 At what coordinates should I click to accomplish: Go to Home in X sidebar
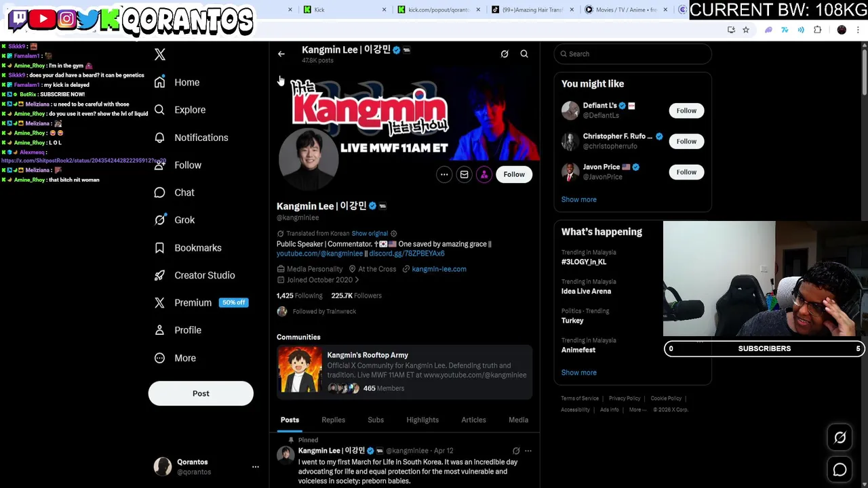coord(177,82)
